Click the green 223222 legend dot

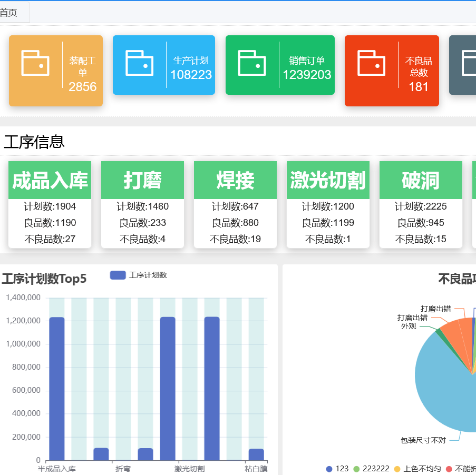[357, 468]
